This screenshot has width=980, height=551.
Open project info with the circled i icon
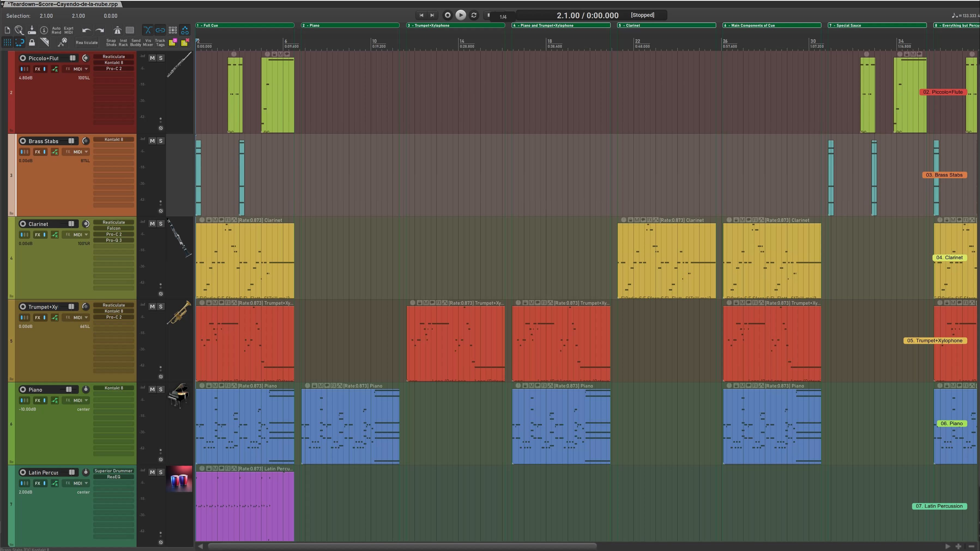[x=44, y=30]
